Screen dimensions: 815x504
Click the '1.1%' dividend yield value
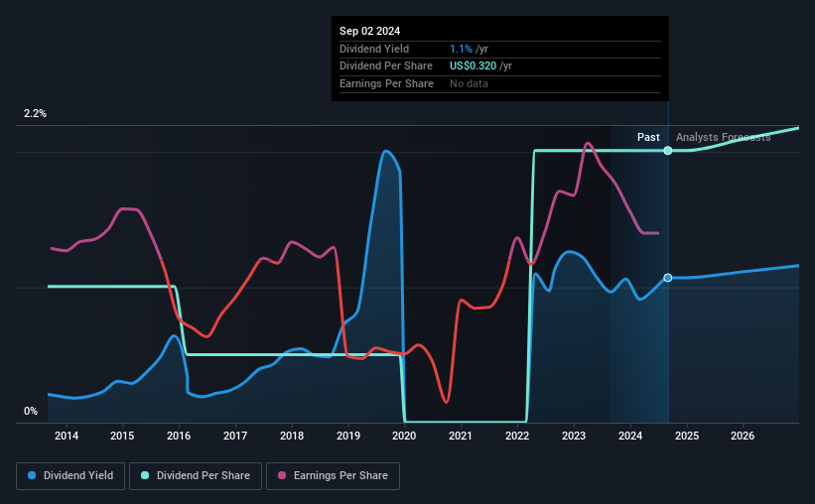pyautogui.click(x=461, y=49)
